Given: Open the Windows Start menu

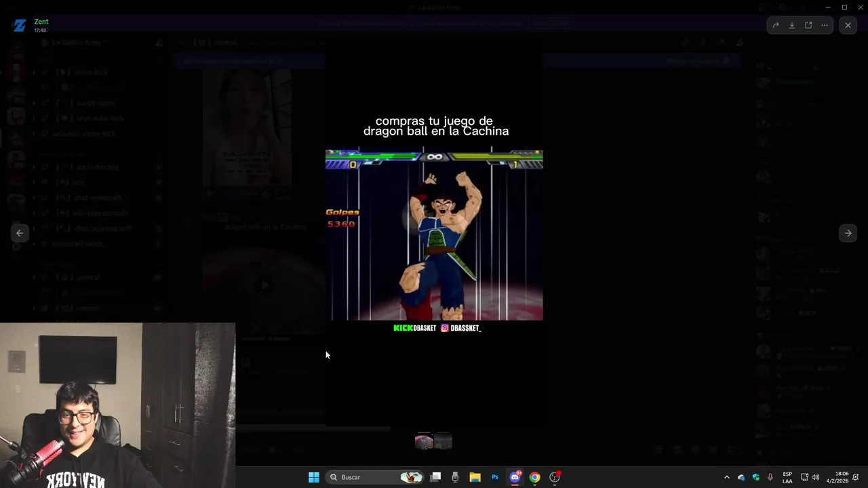Looking at the screenshot, I should [314, 477].
